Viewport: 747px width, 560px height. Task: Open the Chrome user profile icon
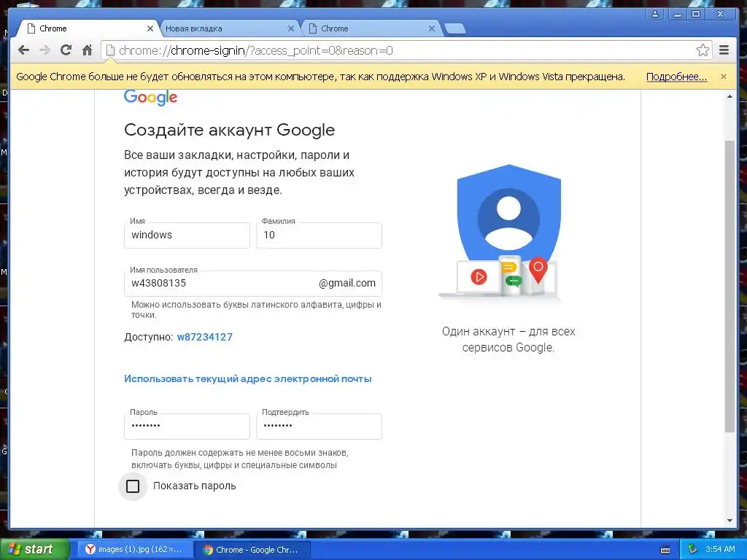(x=655, y=14)
